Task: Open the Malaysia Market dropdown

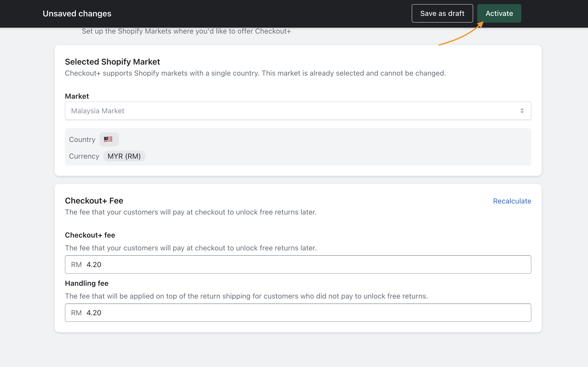Action: click(x=297, y=111)
